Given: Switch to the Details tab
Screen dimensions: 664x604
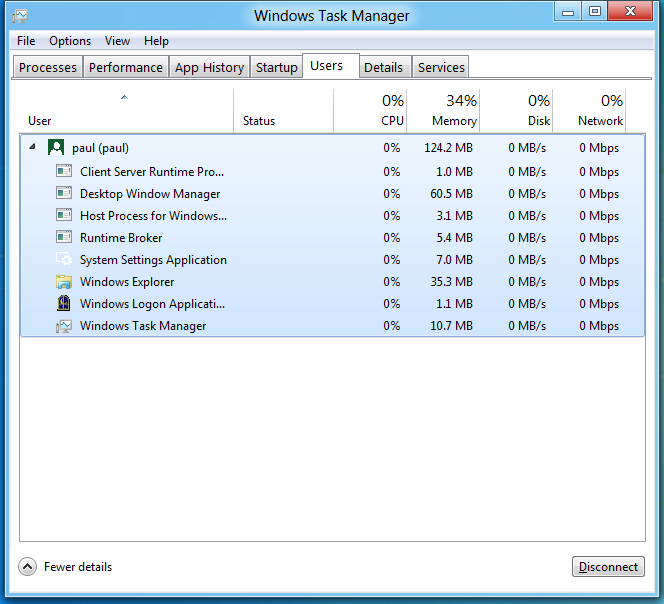Looking at the screenshot, I should tap(384, 67).
